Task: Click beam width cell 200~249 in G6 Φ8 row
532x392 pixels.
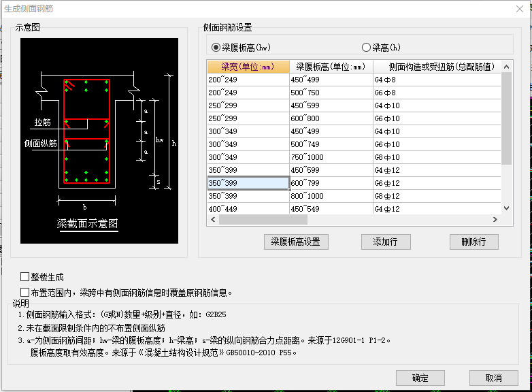Action: pyautogui.click(x=248, y=93)
